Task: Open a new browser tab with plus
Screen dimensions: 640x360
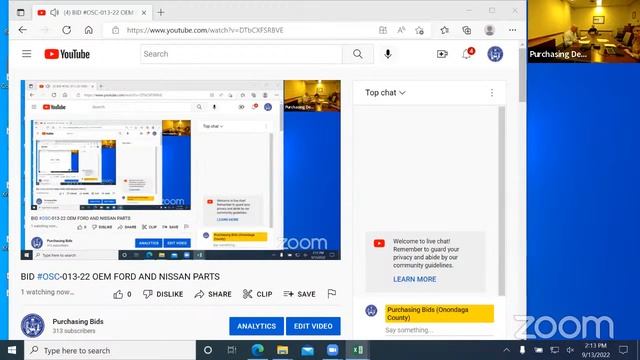Action: pyautogui.click(x=161, y=12)
